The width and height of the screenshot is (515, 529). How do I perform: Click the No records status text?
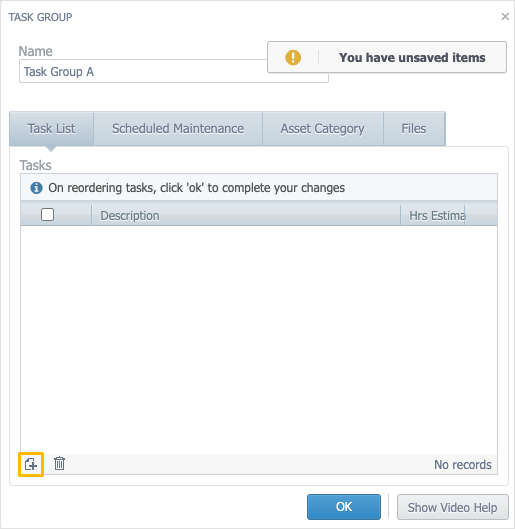coord(462,465)
